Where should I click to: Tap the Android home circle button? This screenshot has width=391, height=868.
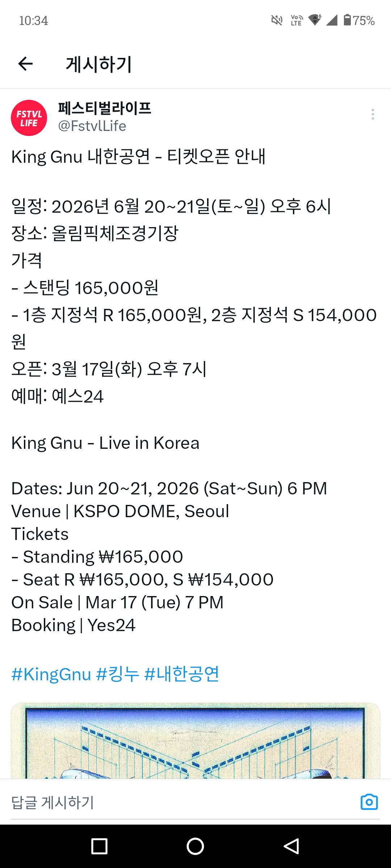(x=195, y=846)
